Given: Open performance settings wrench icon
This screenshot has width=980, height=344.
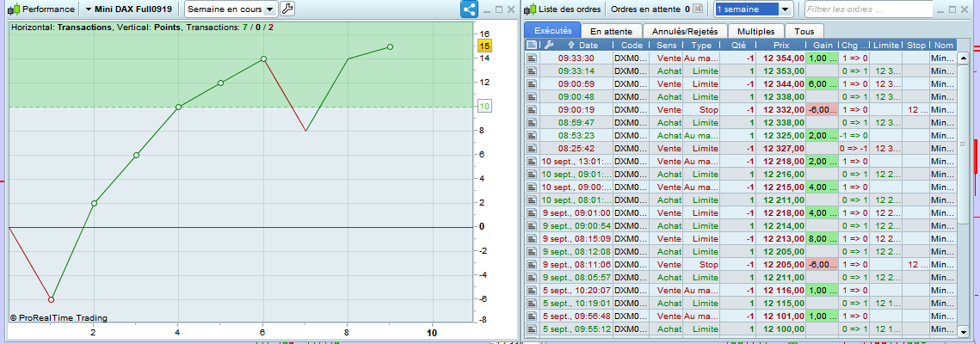Looking at the screenshot, I should pyautogui.click(x=287, y=9).
